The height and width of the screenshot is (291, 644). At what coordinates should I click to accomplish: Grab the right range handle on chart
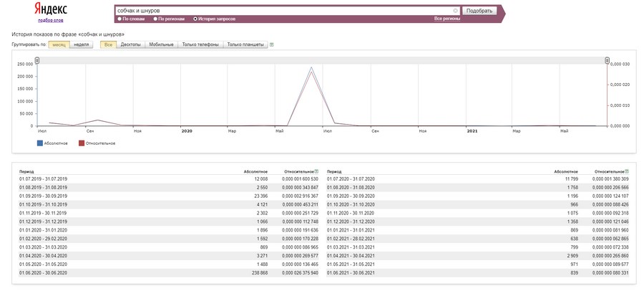(607, 60)
